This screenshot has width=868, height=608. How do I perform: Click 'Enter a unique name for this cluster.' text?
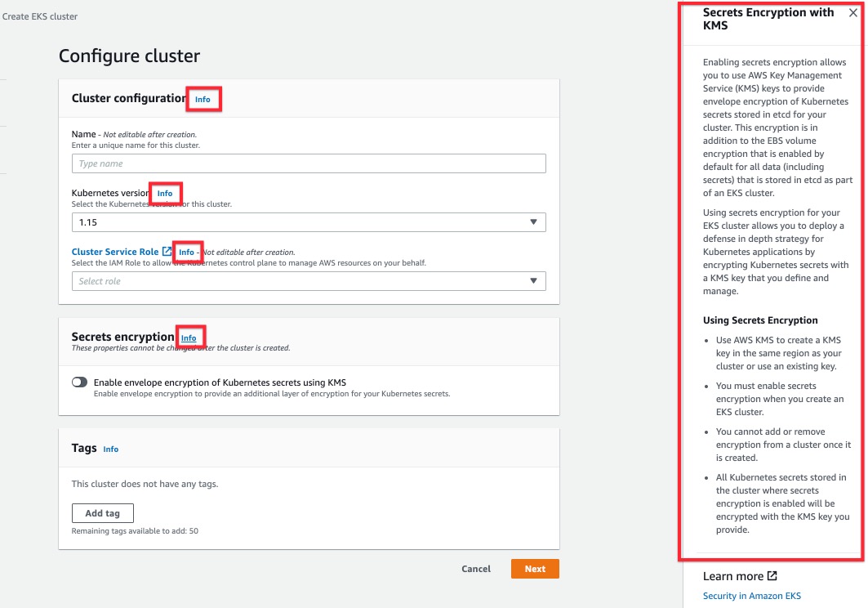point(136,145)
